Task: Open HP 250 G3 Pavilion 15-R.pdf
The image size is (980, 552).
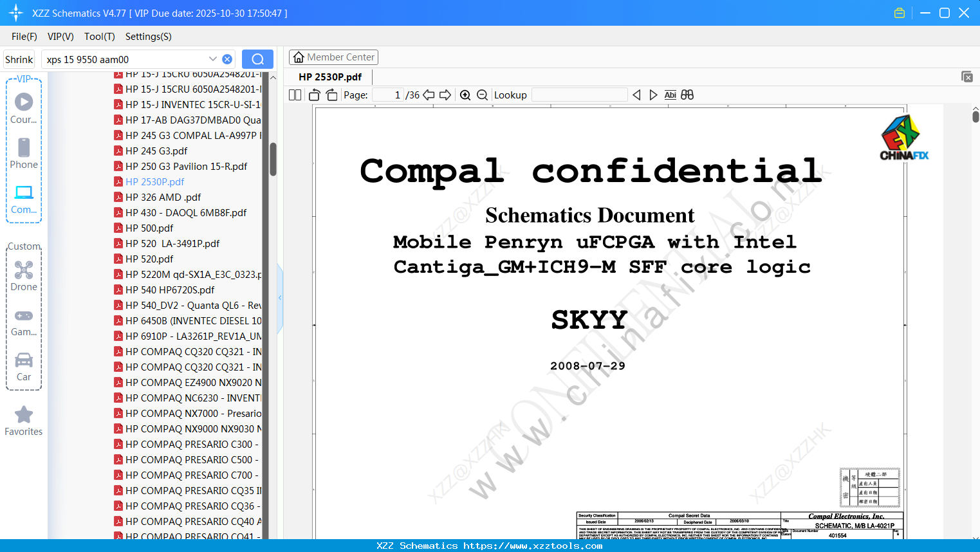Action: (x=187, y=166)
